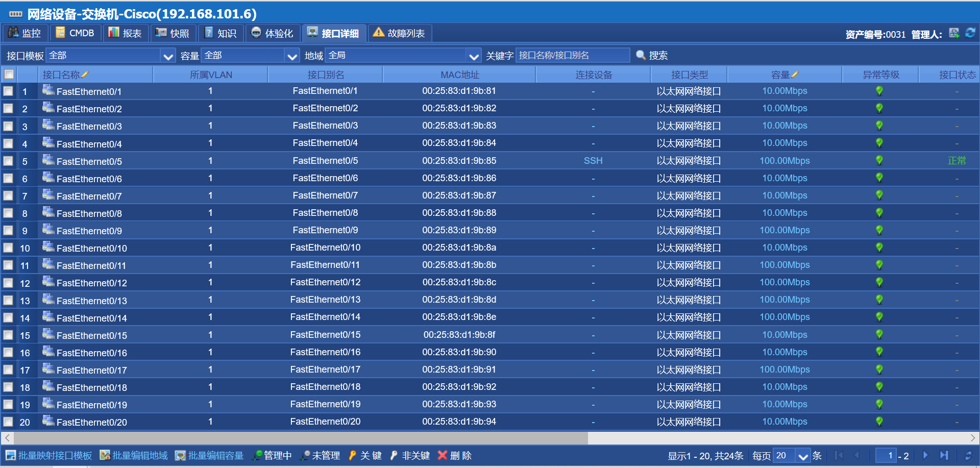Viewport: 980px width, 468px height.
Task: Go to first page arrow in pager
Action: (x=839, y=455)
